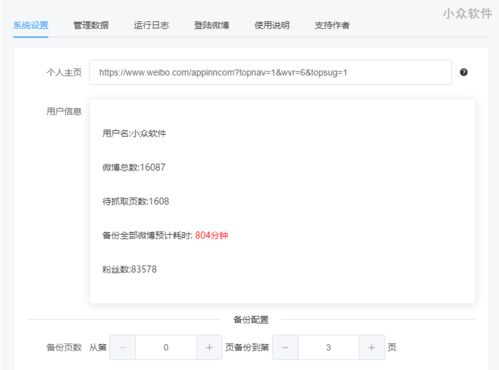Click the 微博总数:16087 line

point(134,167)
